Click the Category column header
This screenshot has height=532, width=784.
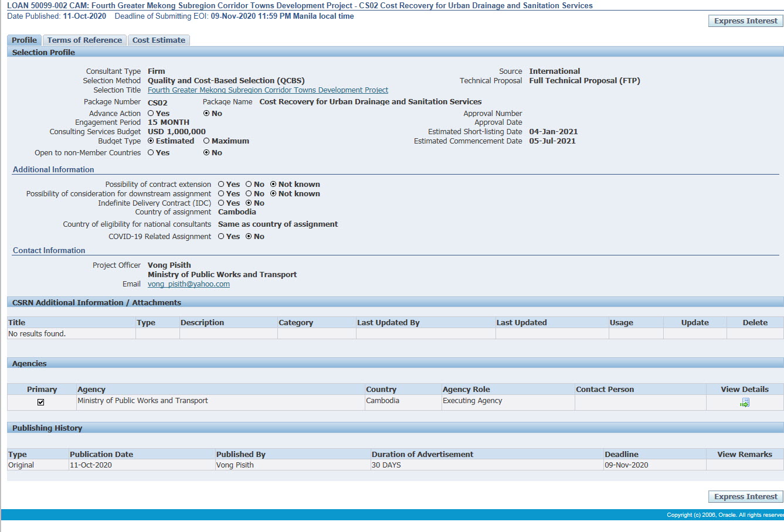(x=317, y=322)
